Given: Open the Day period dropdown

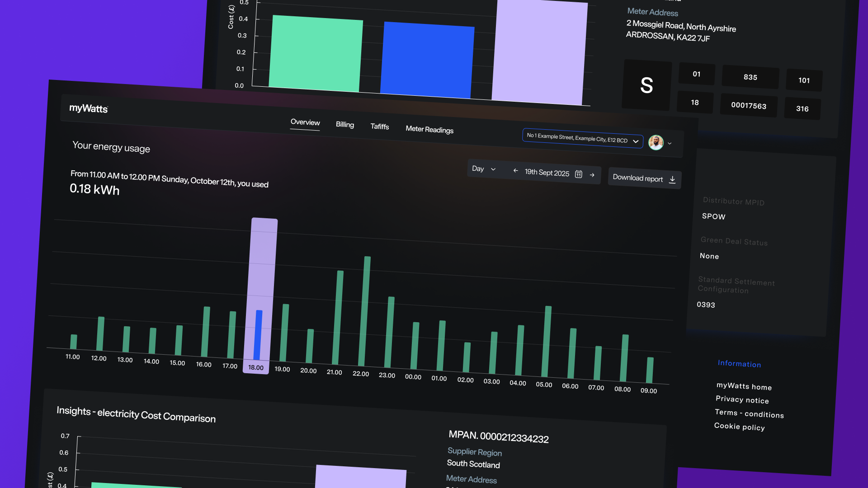Looking at the screenshot, I should click(x=484, y=169).
